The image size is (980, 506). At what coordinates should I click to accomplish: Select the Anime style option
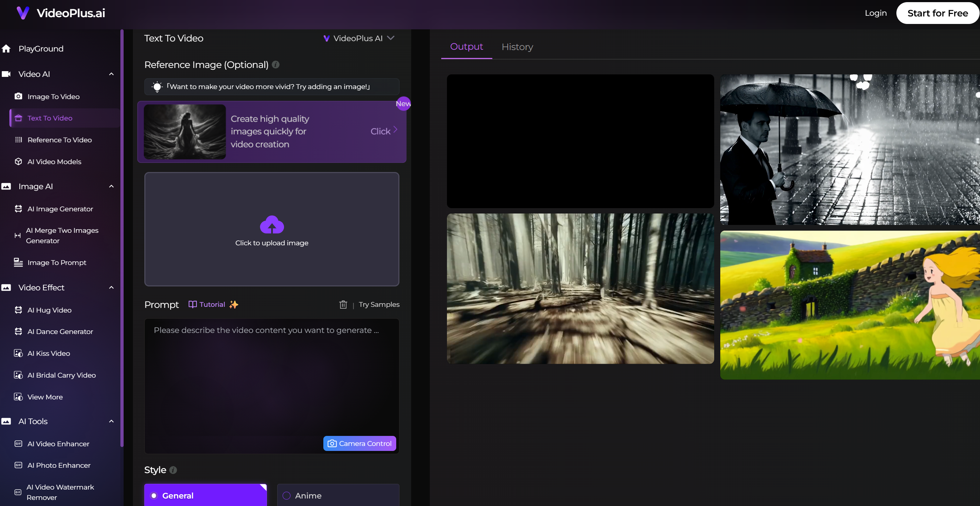338,495
